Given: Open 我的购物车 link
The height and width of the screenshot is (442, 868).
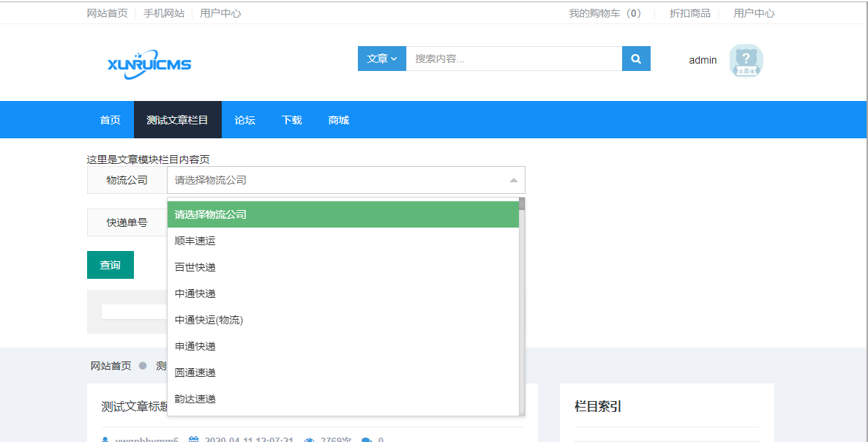Looking at the screenshot, I should click(605, 13).
